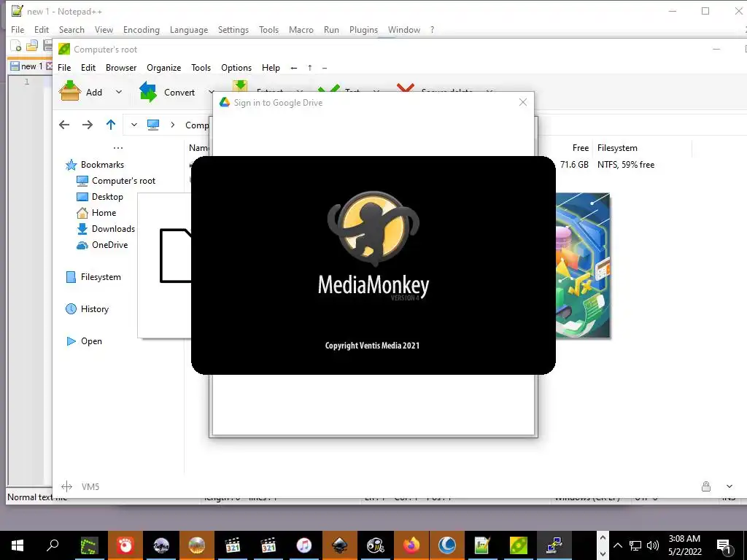
Task: Open Notepad++ Language menu
Action: point(189,29)
